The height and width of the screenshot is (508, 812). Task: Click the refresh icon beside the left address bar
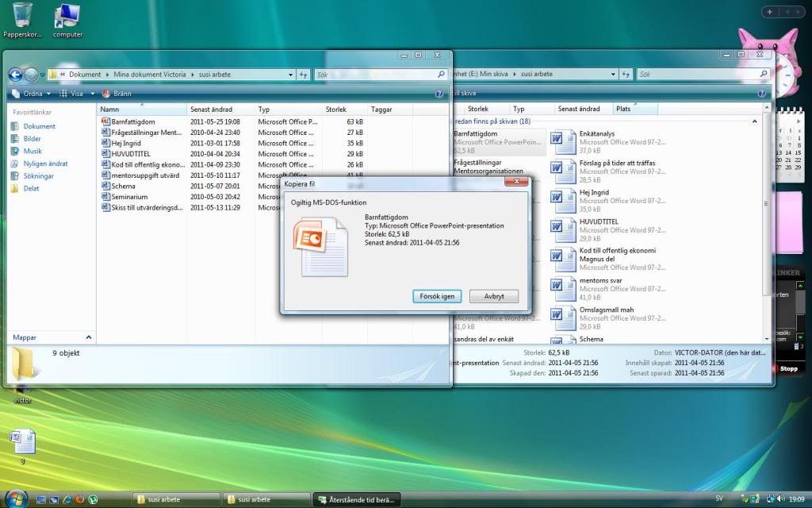(303, 75)
